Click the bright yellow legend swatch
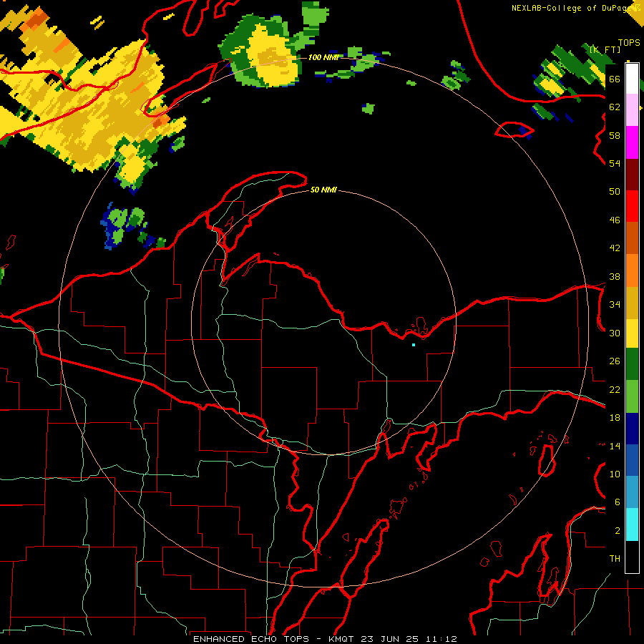Viewport: 644px width, 644px height. [632, 333]
